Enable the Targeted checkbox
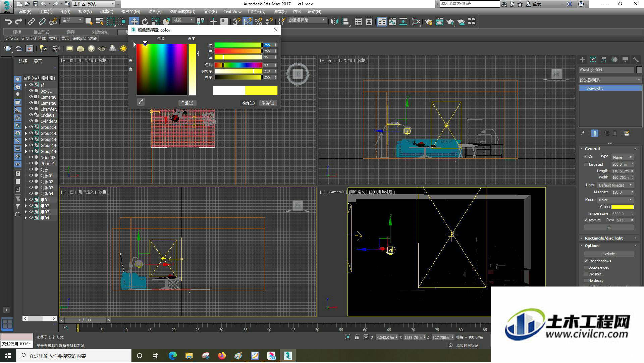 tap(586, 165)
